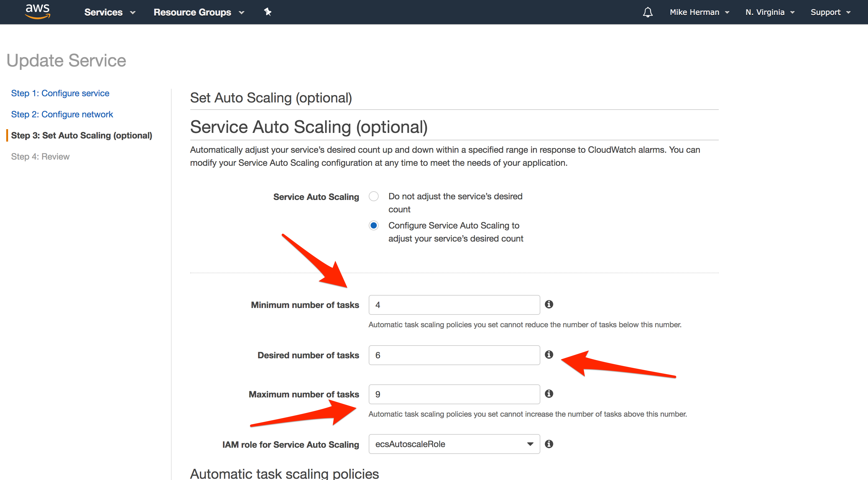Click the info icon beside IAM role dropdown
This screenshot has height=480, width=868.
(549, 444)
